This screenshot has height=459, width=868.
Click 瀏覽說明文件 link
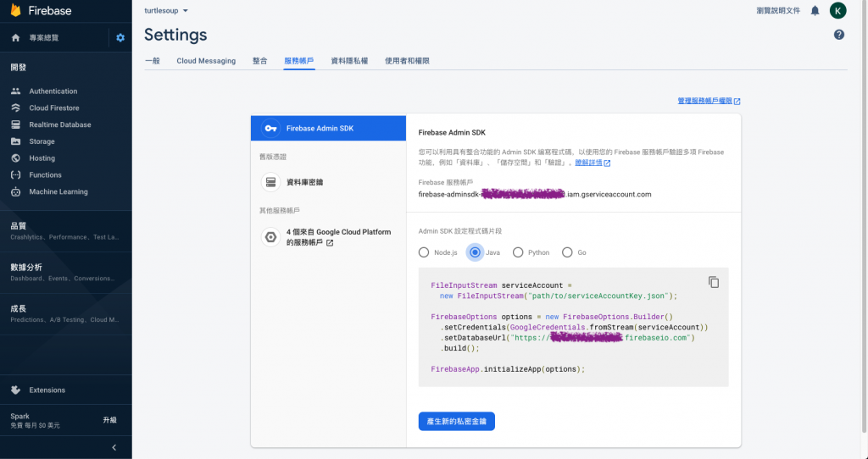[778, 10]
